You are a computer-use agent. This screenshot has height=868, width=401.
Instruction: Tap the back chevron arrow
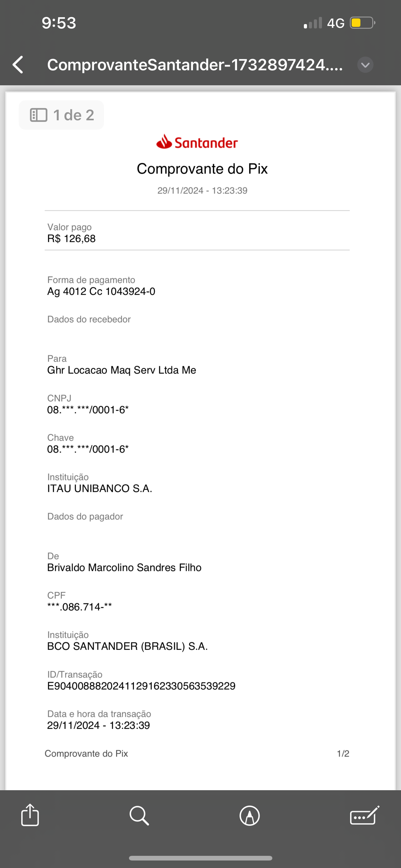[18, 65]
